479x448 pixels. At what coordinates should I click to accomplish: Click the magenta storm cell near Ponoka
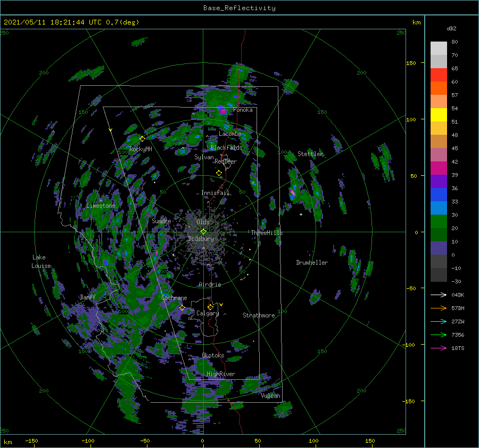point(223,111)
